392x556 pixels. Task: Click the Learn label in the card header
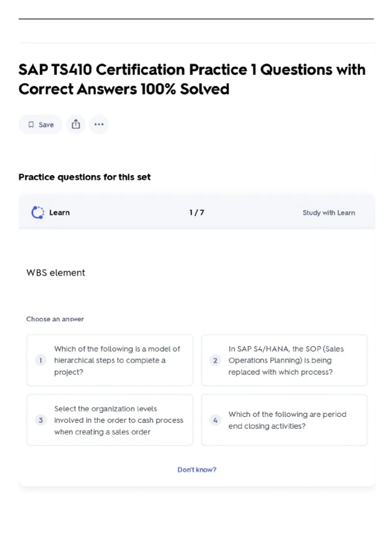59,213
